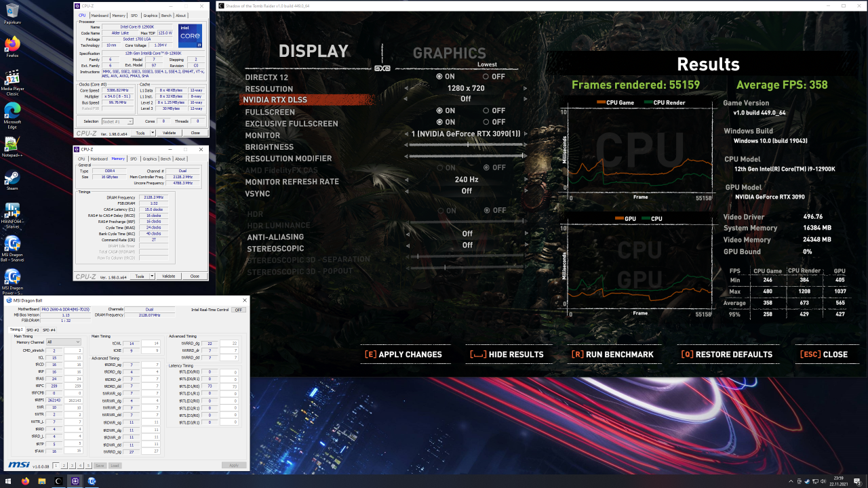Switch to the GRAPHICS tab in game settings
This screenshot has height=488, width=868.
pos(449,53)
